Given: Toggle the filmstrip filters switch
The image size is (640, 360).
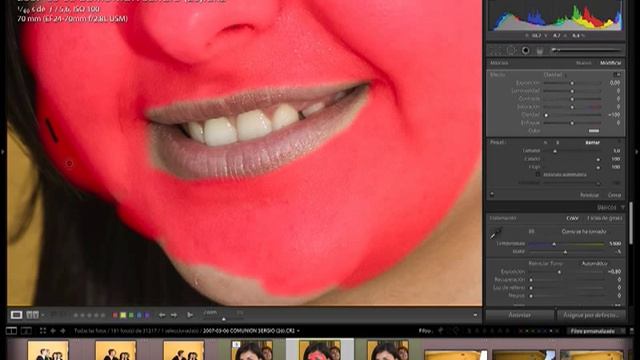Looking at the screenshot, I should tap(631, 331).
